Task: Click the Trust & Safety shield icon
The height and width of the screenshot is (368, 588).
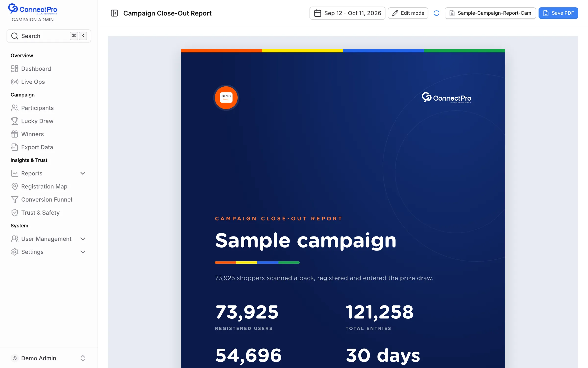Action: 15,213
